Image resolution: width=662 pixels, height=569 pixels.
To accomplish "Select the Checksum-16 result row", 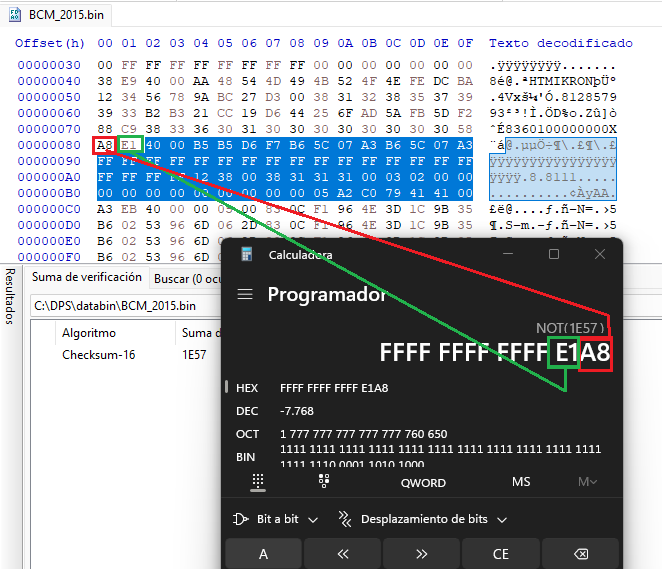I will click(127, 355).
